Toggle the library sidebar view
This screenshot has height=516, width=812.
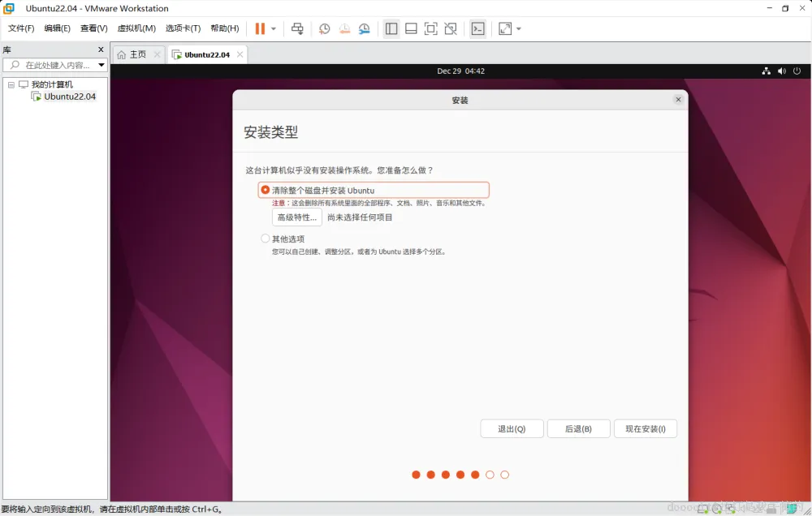[391, 29]
